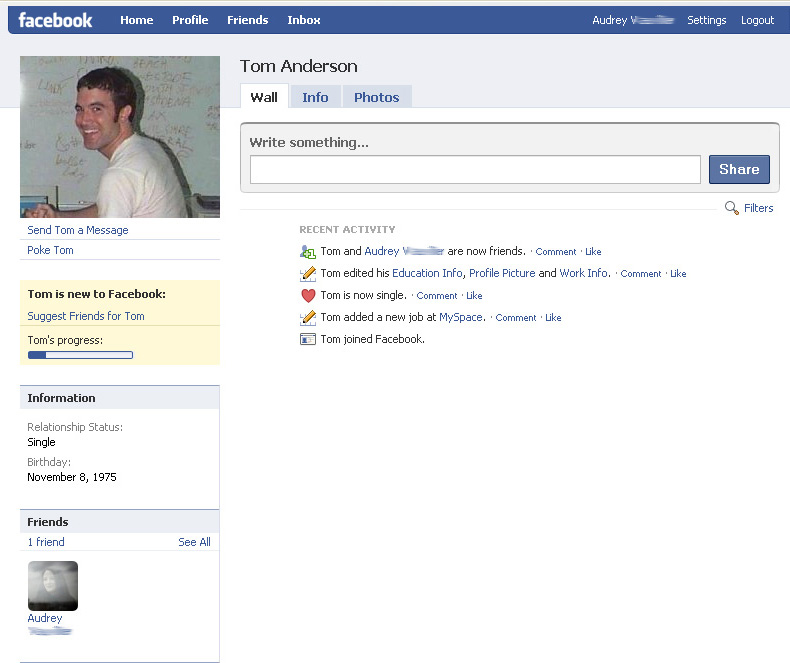This screenshot has width=790, height=663.
Task: Click See All in Friends box
Action: (194, 542)
